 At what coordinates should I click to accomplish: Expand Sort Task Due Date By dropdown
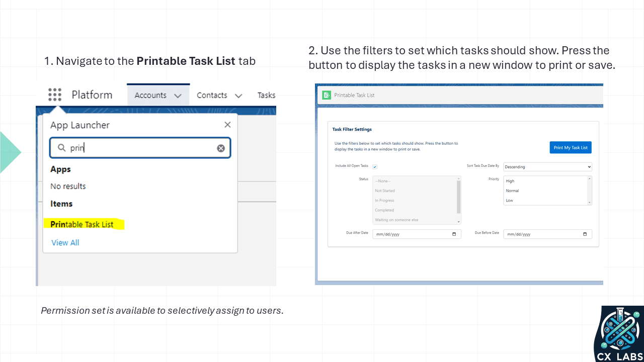point(547,166)
